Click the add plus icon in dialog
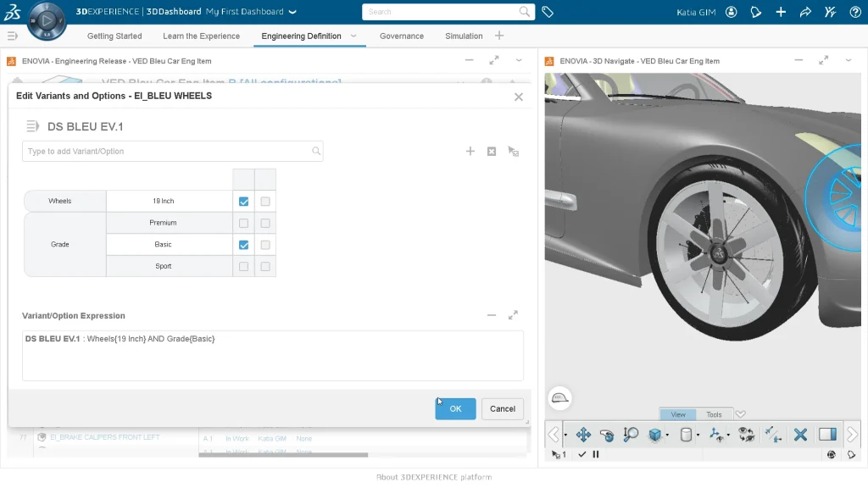 pos(470,152)
